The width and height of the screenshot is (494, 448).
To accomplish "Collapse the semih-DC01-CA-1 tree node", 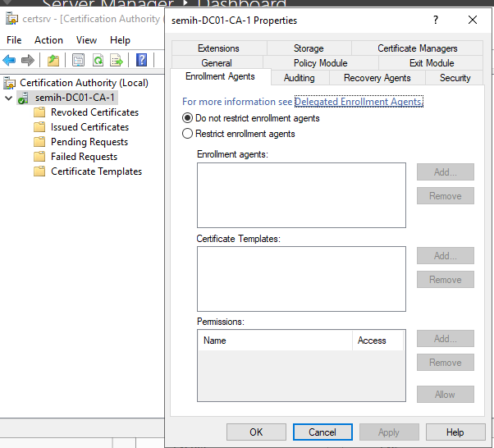I will 8,98.
